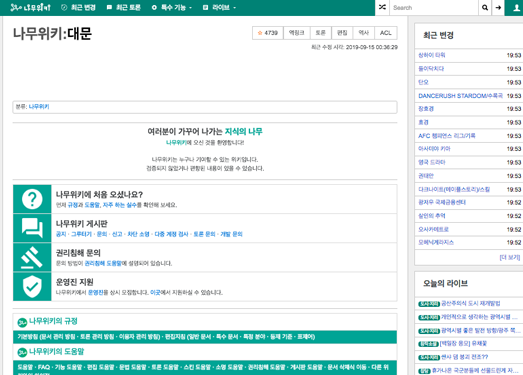This screenshot has height=375, width=523.
Task: Click the 나무위키 logo in navbar
Action: coord(30,7)
